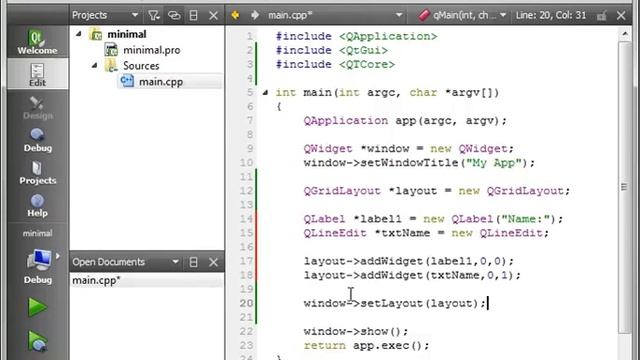Image resolution: width=640 pixels, height=360 pixels.
Task: Click window->show() on line 22
Action: click(x=356, y=331)
